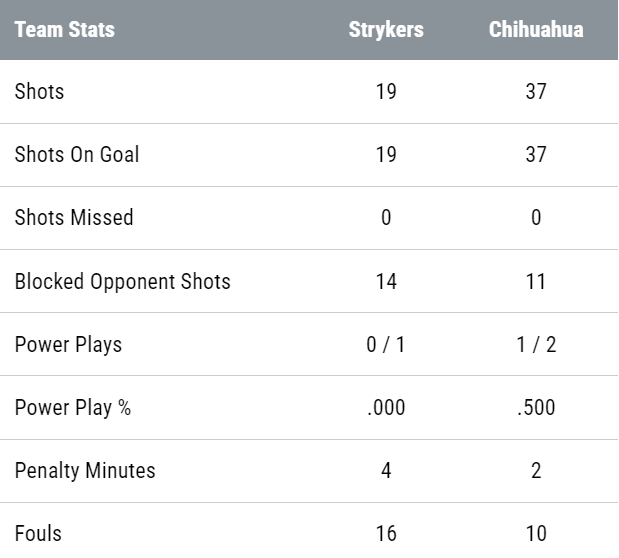
Task: Click the Fouls row label
Action: point(38,534)
